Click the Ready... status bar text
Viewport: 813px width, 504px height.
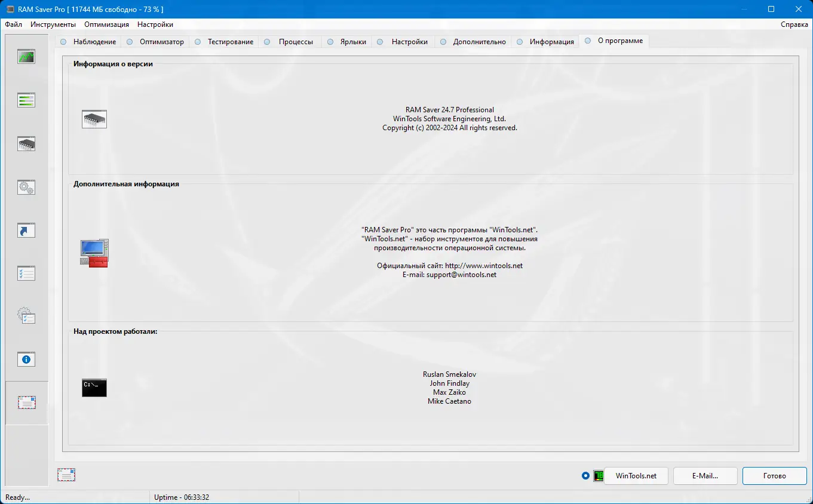17,497
